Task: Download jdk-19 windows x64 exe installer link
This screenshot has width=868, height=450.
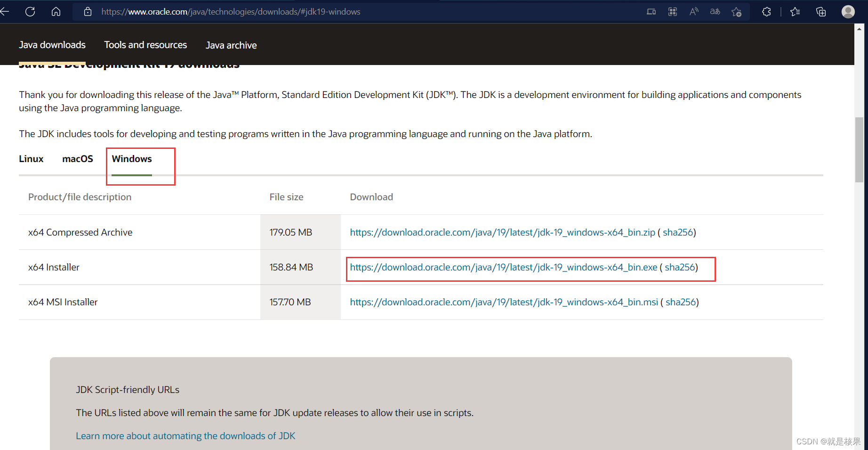Action: tap(503, 267)
